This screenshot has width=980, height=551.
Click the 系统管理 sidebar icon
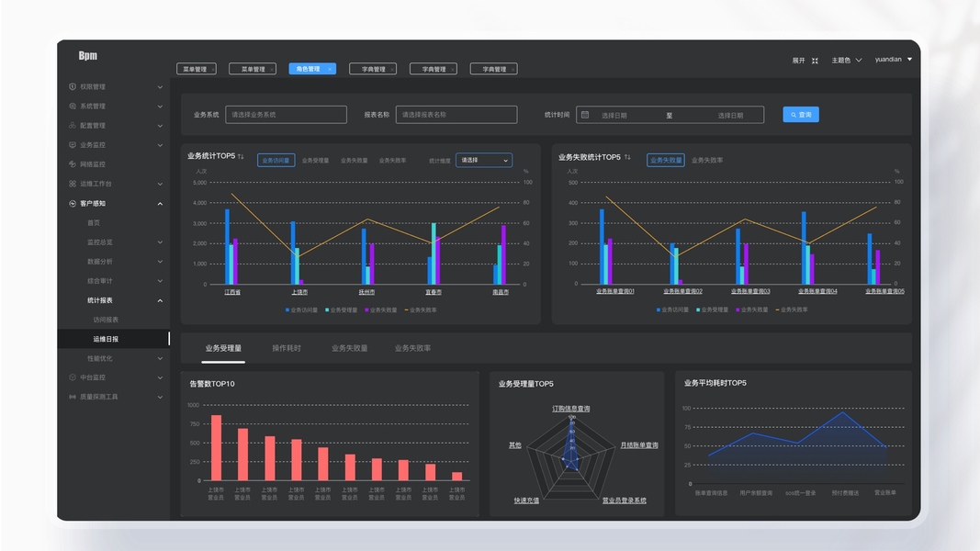point(73,107)
